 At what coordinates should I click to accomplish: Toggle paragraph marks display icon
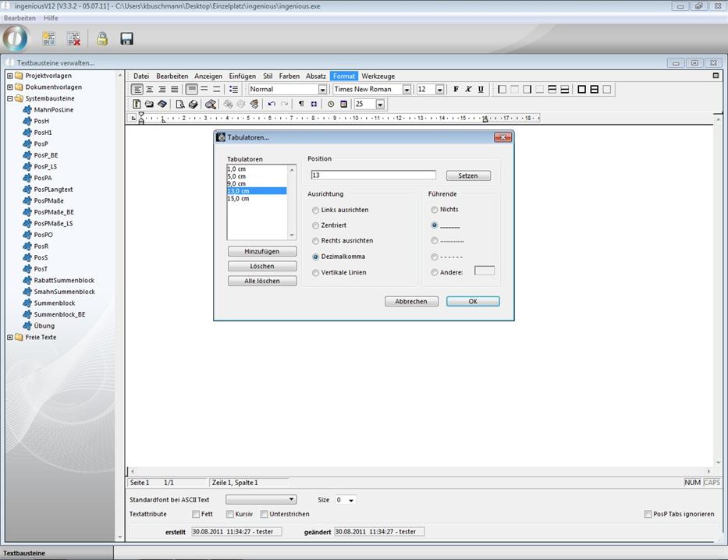click(301, 104)
